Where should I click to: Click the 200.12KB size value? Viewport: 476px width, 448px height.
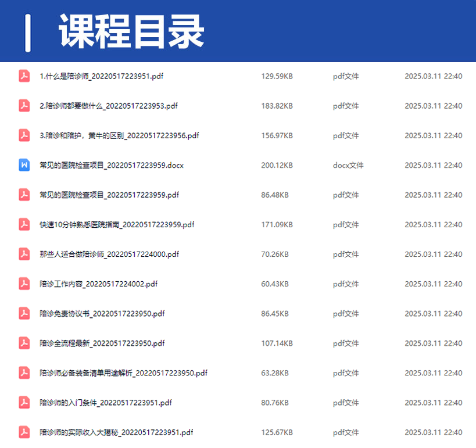277,166
